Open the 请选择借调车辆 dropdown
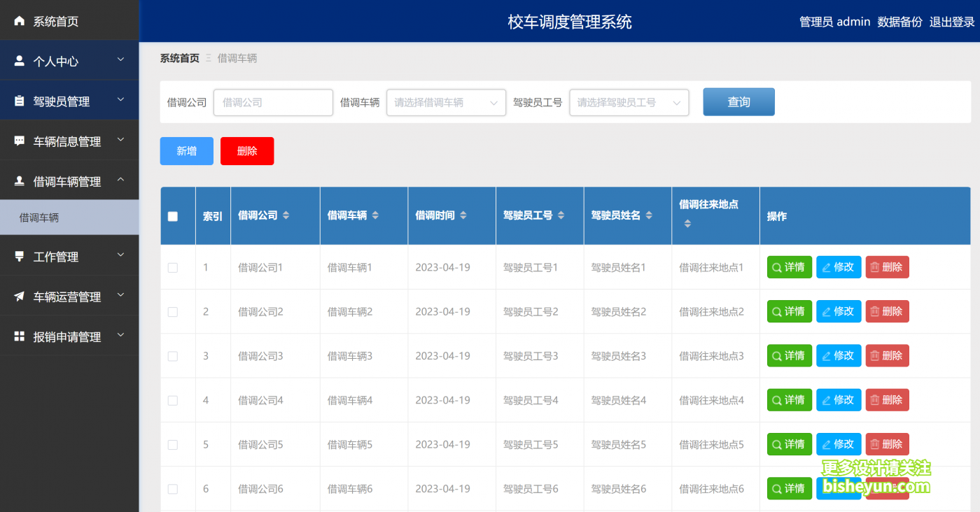This screenshot has width=980, height=512. click(x=446, y=102)
